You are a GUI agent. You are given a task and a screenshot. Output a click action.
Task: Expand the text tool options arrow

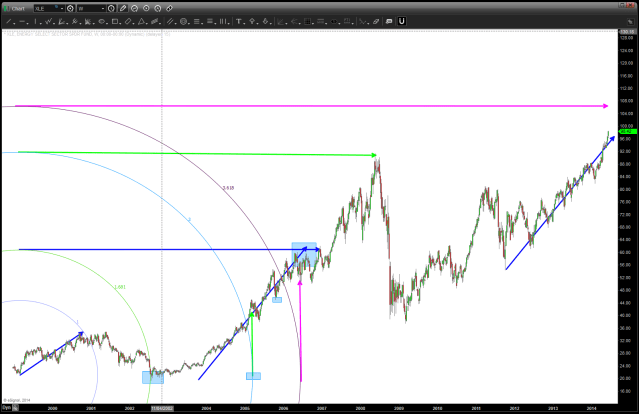coord(245,23)
